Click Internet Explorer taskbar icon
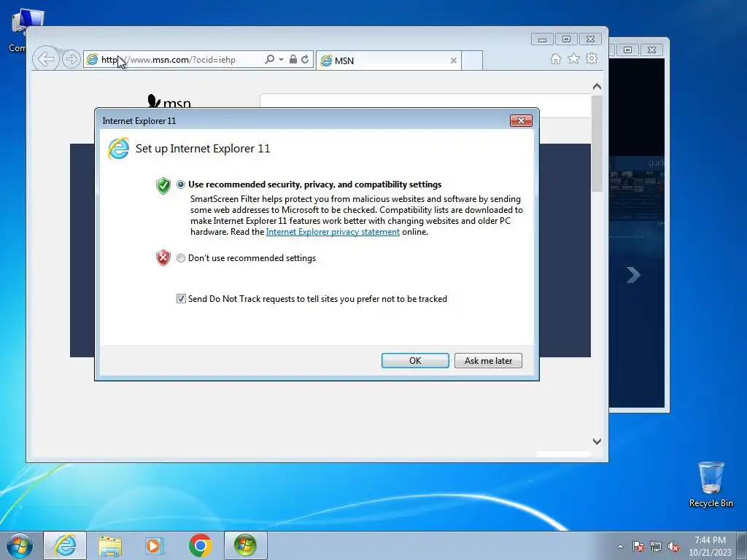The image size is (747, 560). coord(65,545)
